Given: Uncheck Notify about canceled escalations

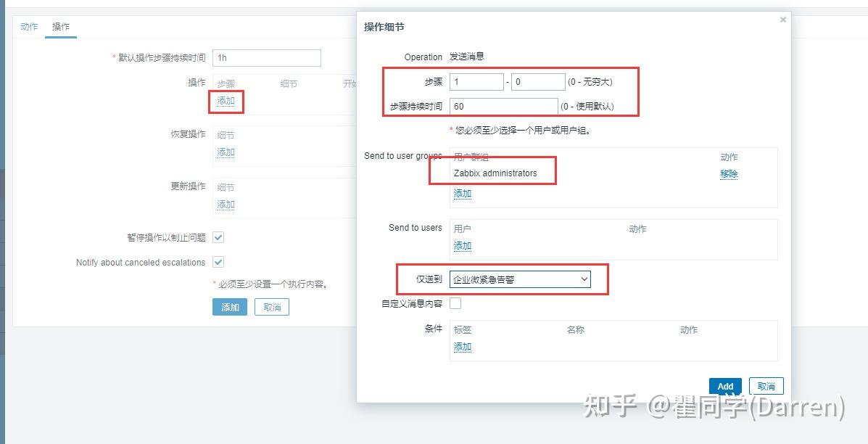Looking at the screenshot, I should coord(218,262).
